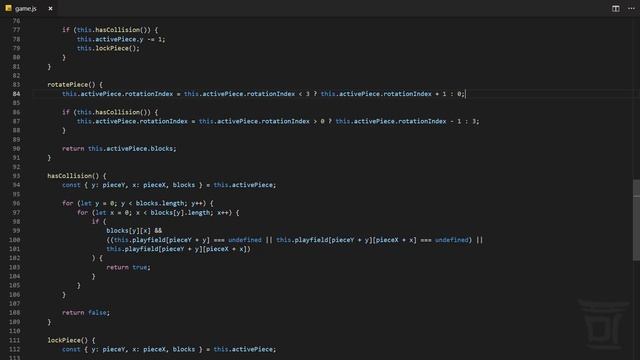Click 'return true;' statement
This screenshot has height=360, width=640.
click(128, 267)
